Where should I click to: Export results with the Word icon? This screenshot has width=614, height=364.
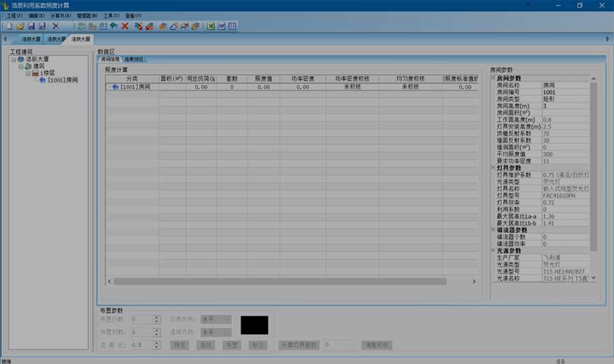222,26
